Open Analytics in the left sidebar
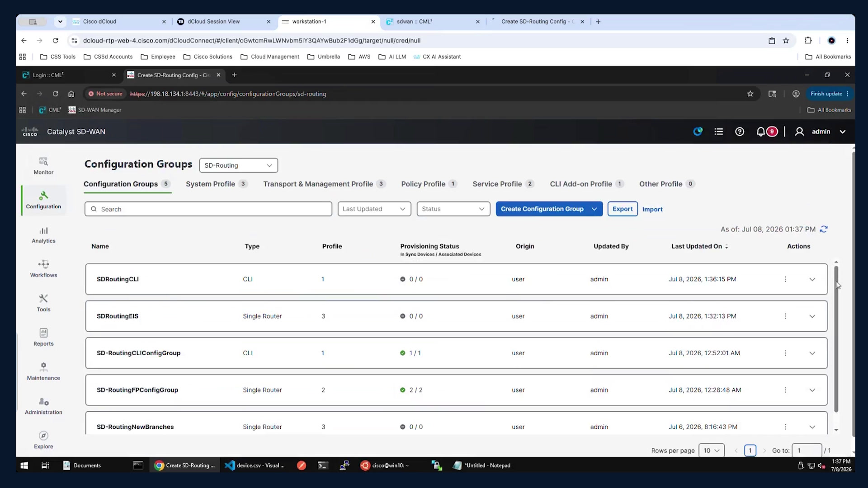This screenshot has width=868, height=488. click(43, 235)
